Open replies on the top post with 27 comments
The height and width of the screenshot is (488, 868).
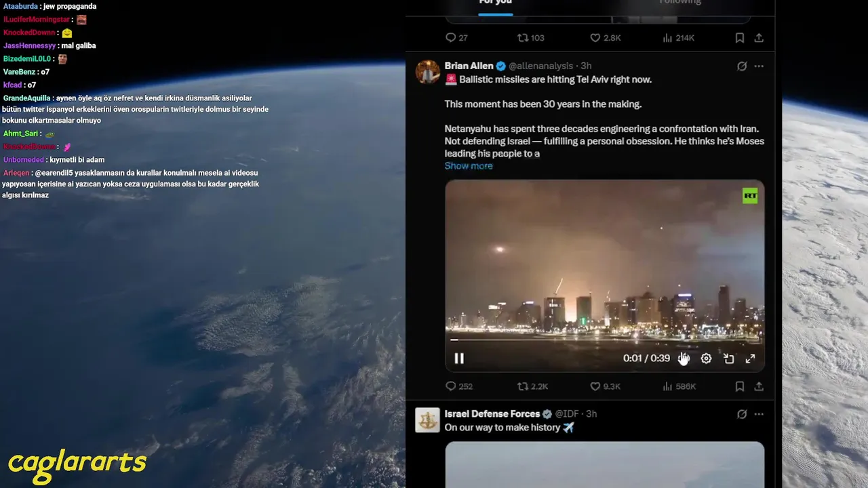click(456, 38)
